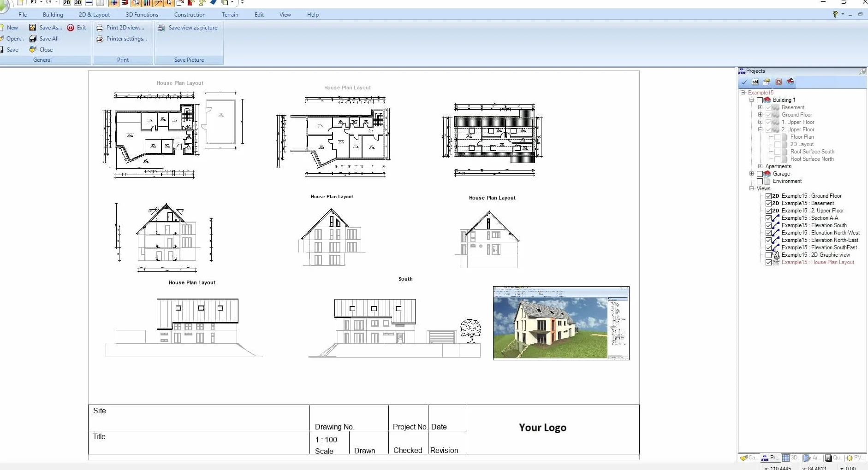The image size is (868, 470).
Task: Open the Terrain ribbon tab
Action: (x=230, y=15)
